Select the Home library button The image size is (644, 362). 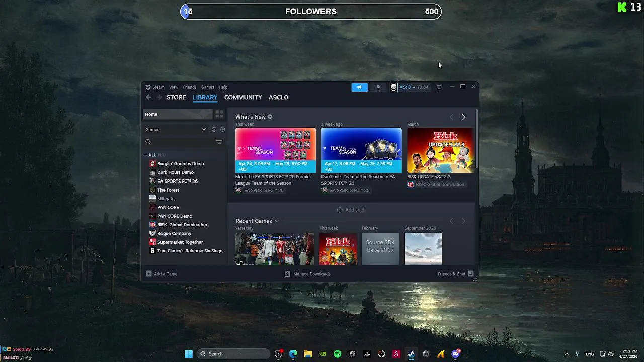pyautogui.click(x=178, y=114)
